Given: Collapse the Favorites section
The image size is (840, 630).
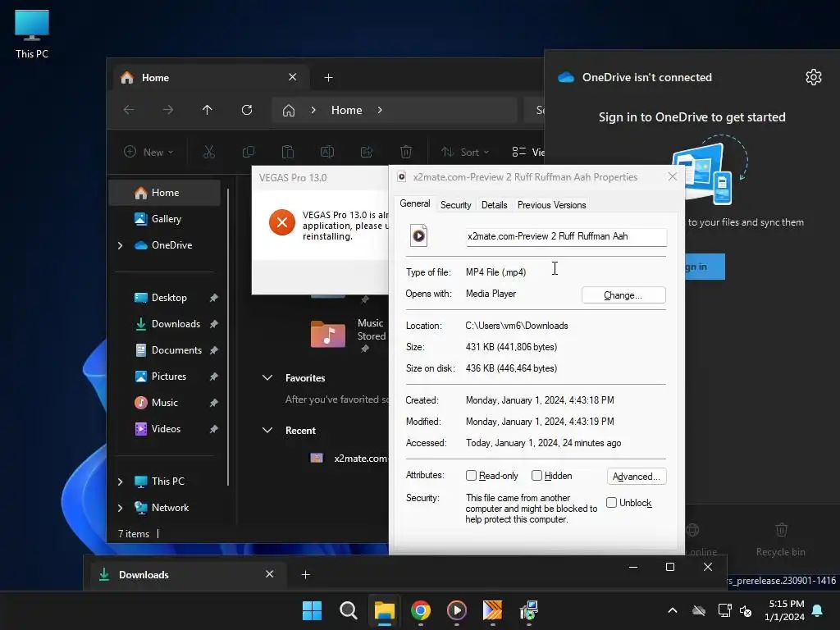Looking at the screenshot, I should [x=267, y=377].
